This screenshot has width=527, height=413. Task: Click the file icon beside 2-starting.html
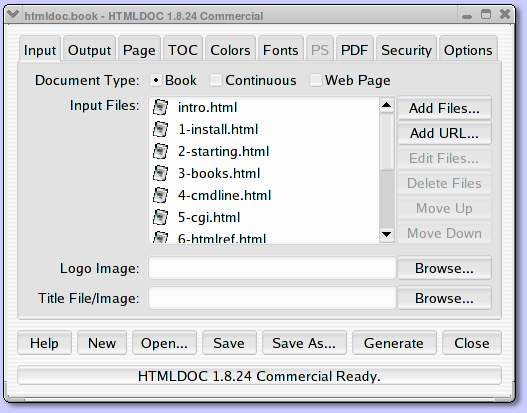coord(160,151)
